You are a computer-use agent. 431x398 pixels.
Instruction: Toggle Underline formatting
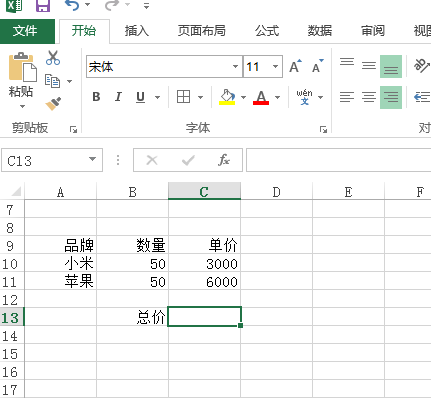tap(141, 97)
